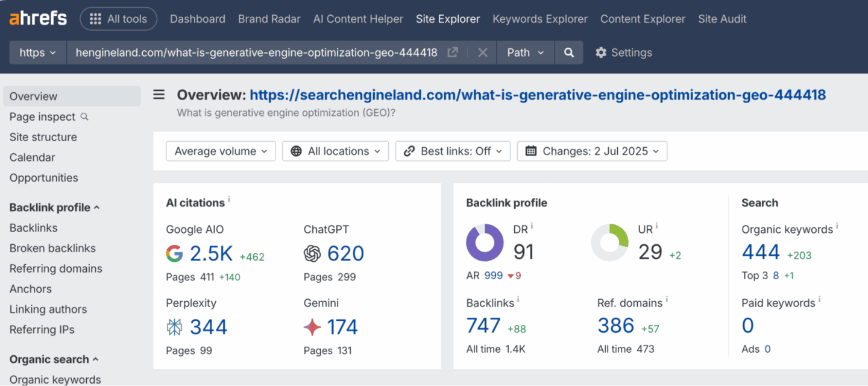
Task: Click the UR donut chart
Action: 610,242
